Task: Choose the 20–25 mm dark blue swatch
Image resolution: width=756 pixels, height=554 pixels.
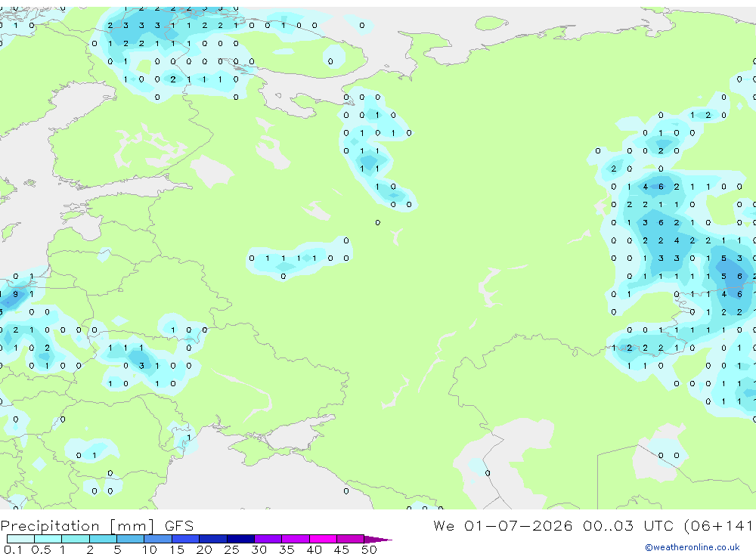Action: [213, 539]
